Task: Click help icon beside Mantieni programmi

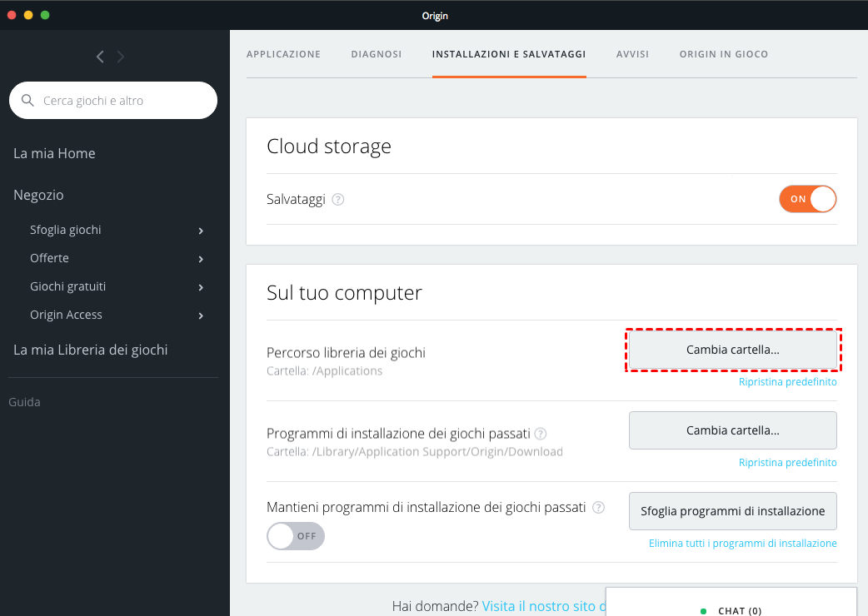Action: tap(598, 507)
